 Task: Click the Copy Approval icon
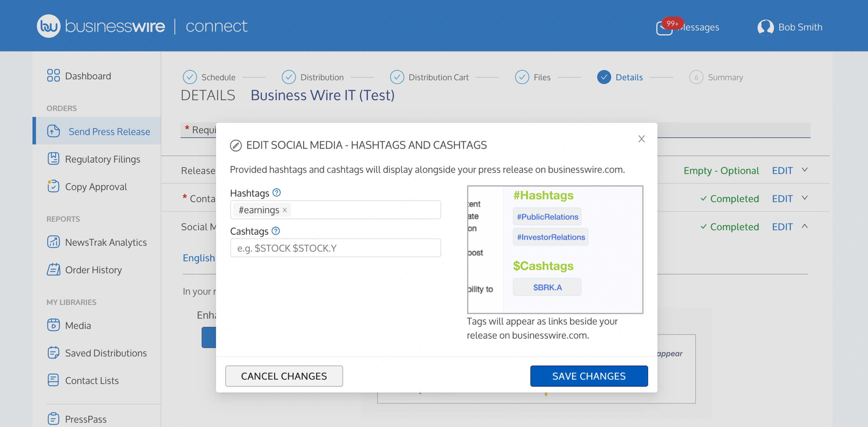tap(53, 186)
